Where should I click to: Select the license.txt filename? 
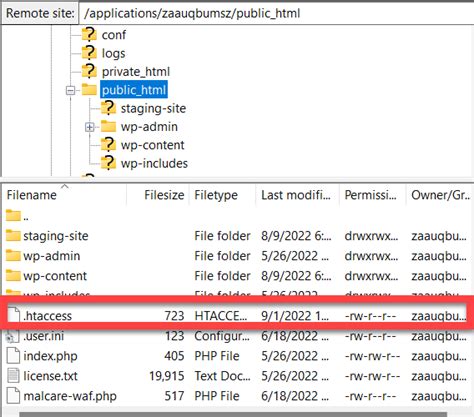pyautogui.click(x=50, y=376)
